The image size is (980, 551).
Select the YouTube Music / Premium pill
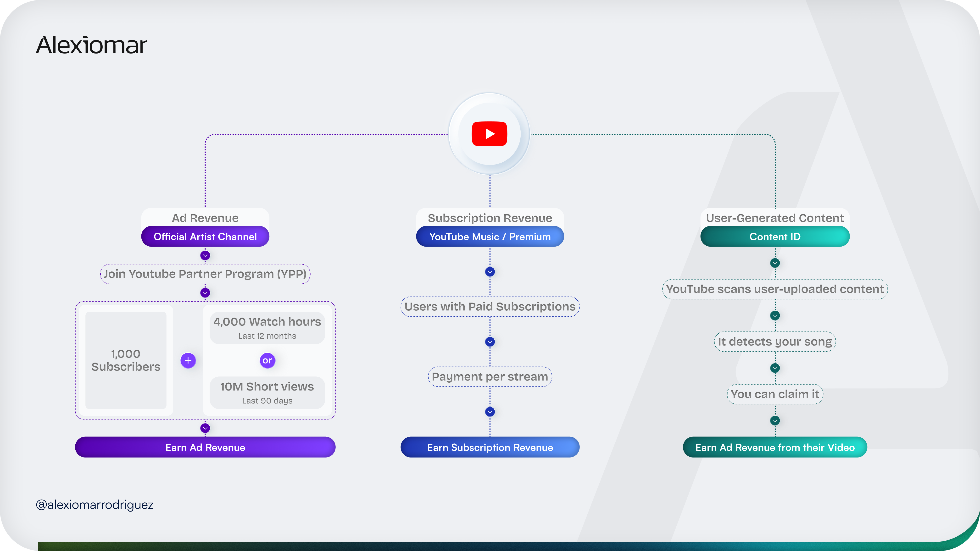(x=490, y=237)
